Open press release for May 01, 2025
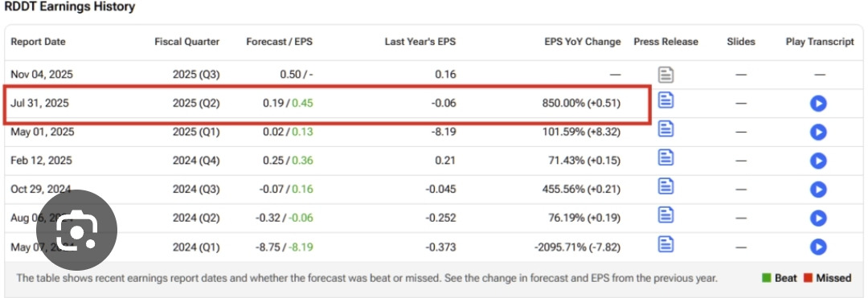The width and height of the screenshot is (868, 298). 666,129
